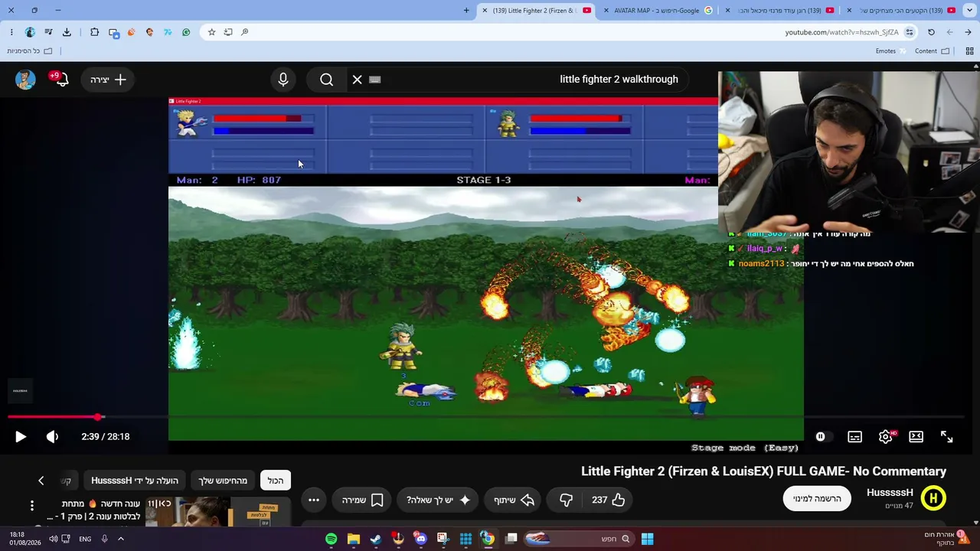This screenshot has width=980, height=551.
Task: Open media controls in Chrome toolbar
Action: point(48,32)
